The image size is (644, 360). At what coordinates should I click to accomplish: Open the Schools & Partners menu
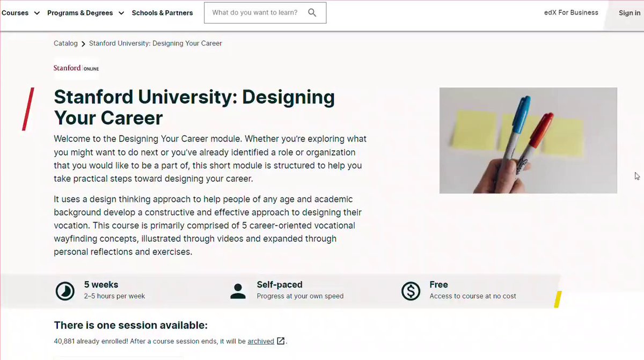click(162, 13)
